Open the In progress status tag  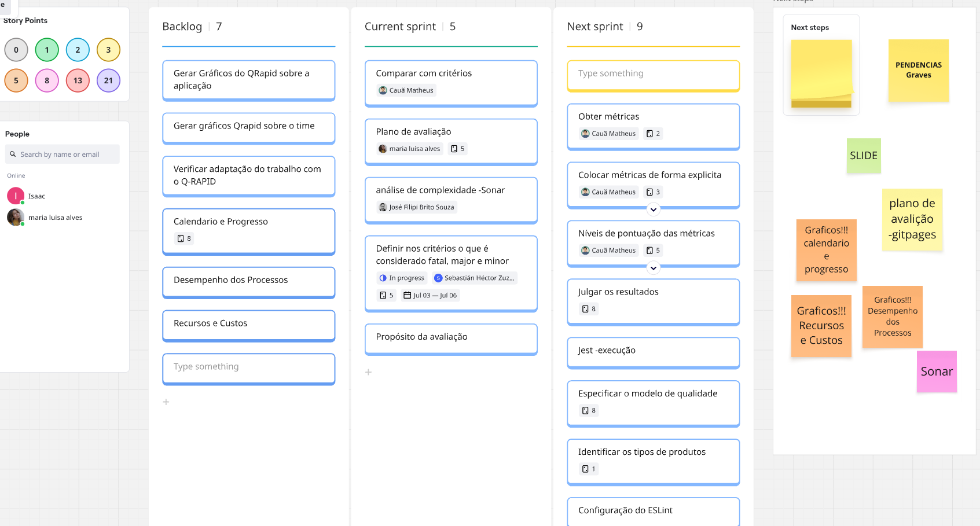click(x=402, y=278)
